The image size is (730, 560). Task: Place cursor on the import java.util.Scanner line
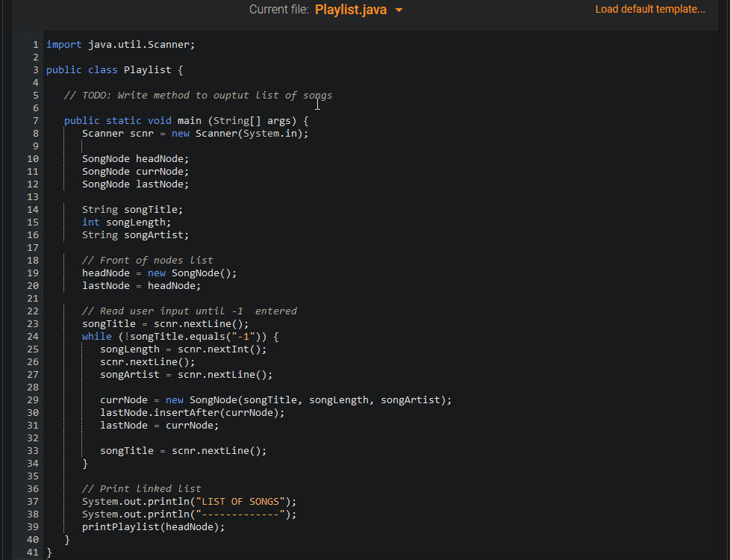(x=119, y=44)
